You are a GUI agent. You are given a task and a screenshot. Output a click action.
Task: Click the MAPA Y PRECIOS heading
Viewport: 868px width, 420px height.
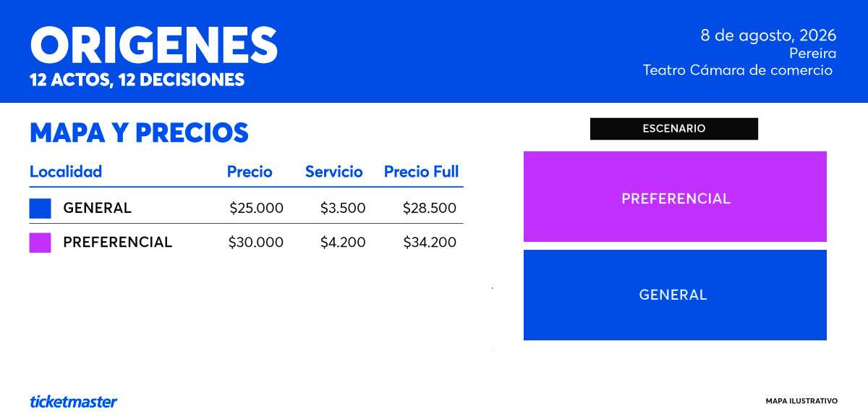click(x=139, y=133)
